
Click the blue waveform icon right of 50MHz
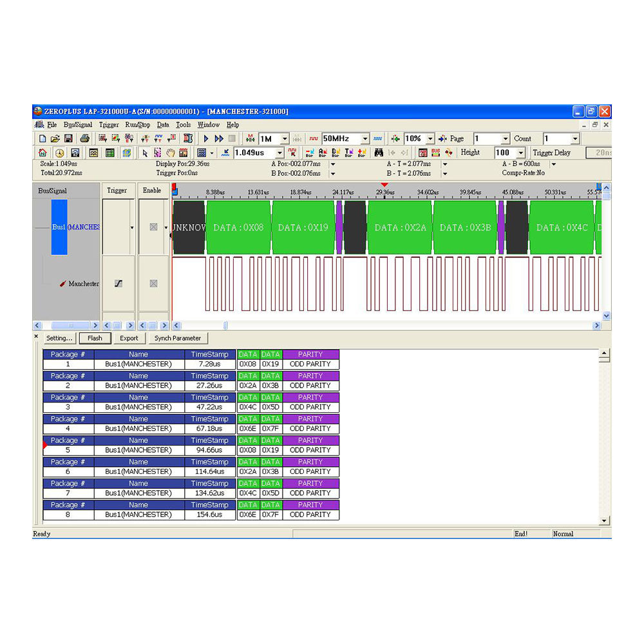(x=378, y=139)
